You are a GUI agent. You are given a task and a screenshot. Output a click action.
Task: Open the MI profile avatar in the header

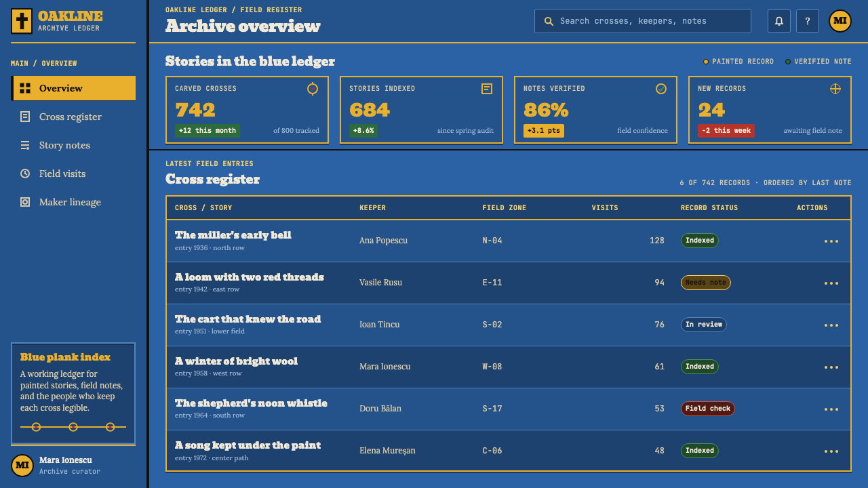pyautogui.click(x=840, y=21)
